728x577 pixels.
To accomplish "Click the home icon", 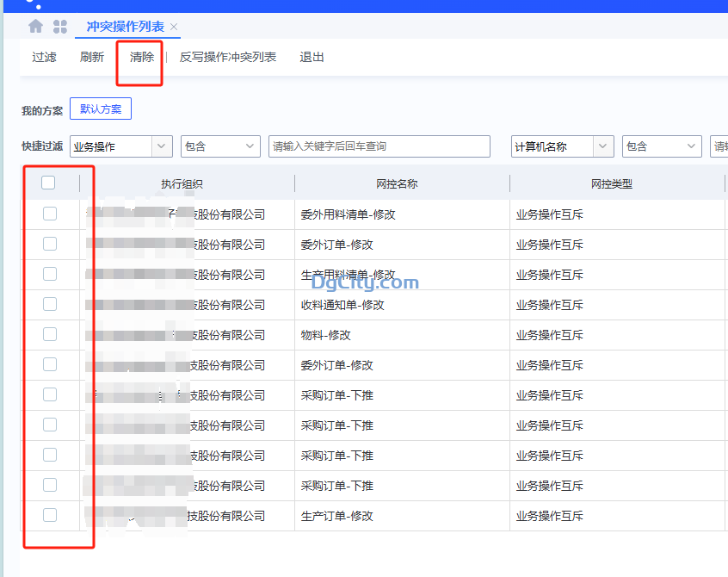I will coord(34,26).
